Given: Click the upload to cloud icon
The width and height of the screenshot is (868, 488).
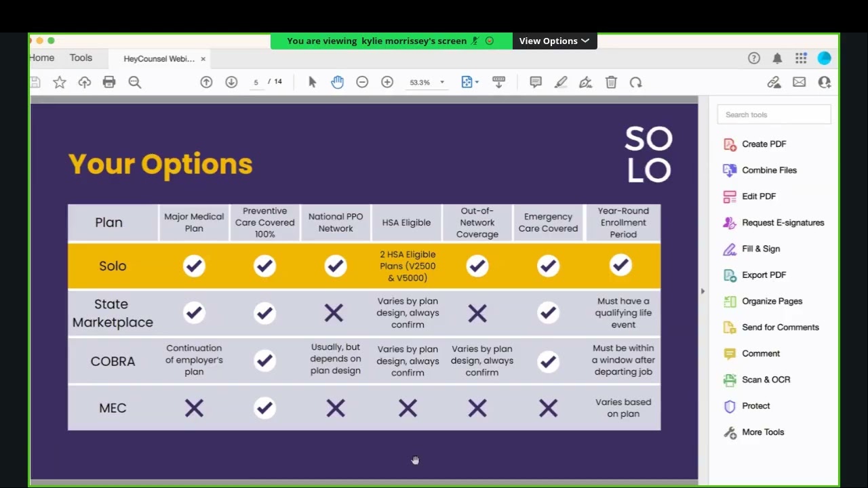Looking at the screenshot, I should (x=84, y=82).
